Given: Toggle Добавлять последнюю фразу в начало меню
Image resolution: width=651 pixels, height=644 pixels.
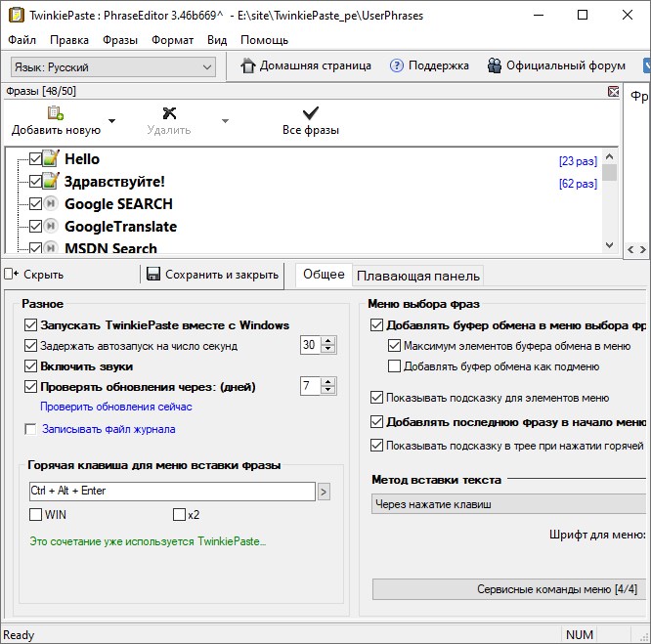Looking at the screenshot, I should click(x=376, y=422).
